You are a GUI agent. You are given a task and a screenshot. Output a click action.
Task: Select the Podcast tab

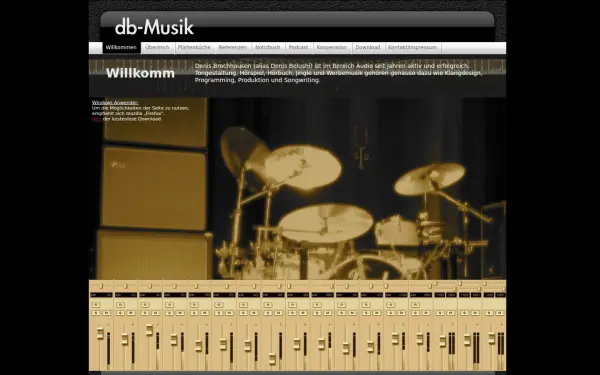point(298,47)
